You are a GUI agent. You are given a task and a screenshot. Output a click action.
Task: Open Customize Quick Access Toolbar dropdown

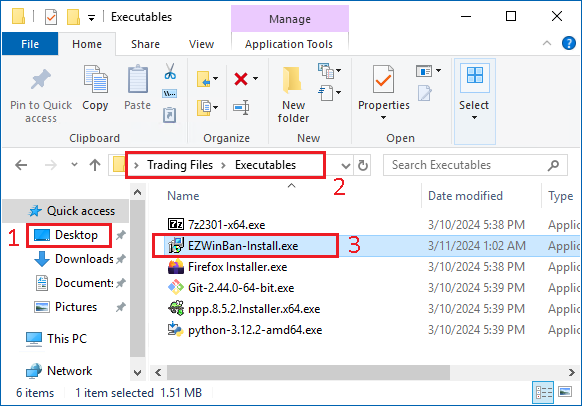(91, 17)
